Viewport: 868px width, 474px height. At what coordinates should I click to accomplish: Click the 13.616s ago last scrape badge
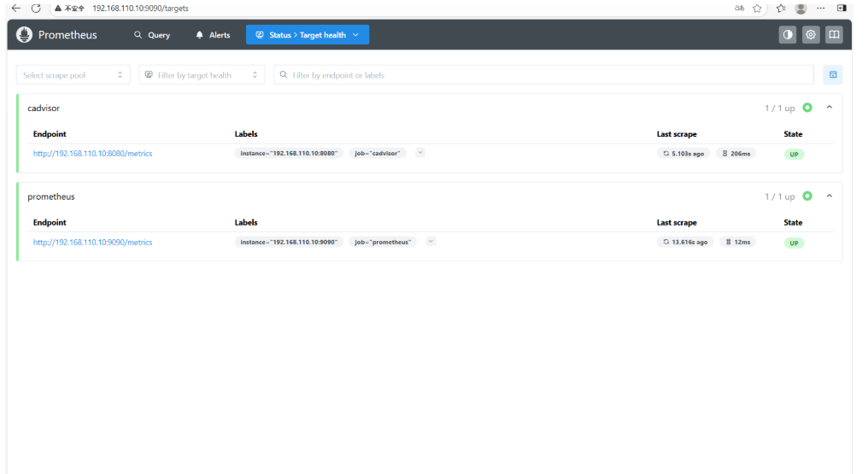click(685, 242)
